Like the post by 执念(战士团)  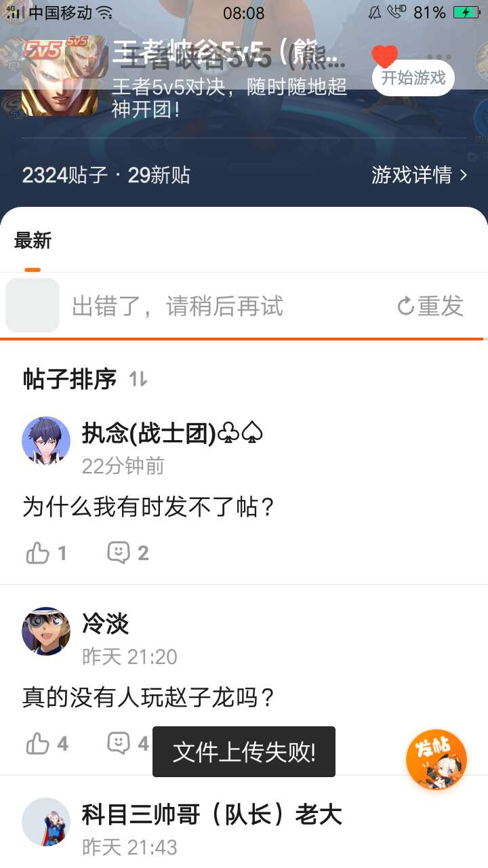tap(46, 553)
